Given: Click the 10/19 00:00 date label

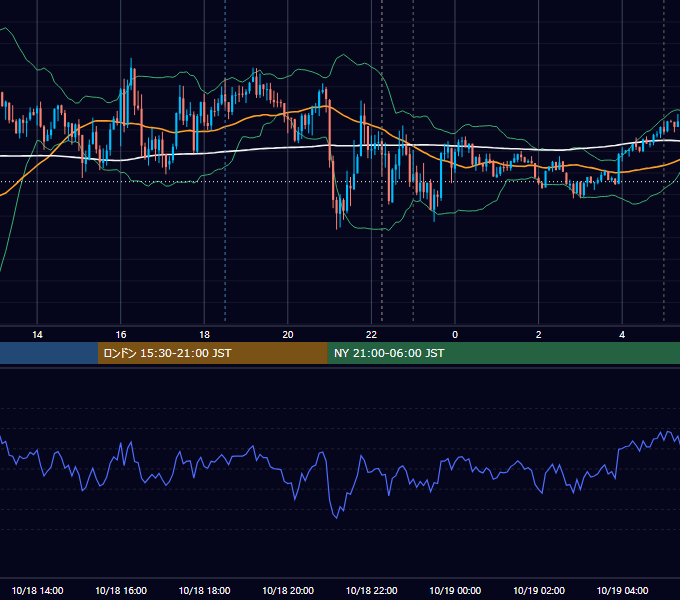Looking at the screenshot, I should pyautogui.click(x=455, y=590).
